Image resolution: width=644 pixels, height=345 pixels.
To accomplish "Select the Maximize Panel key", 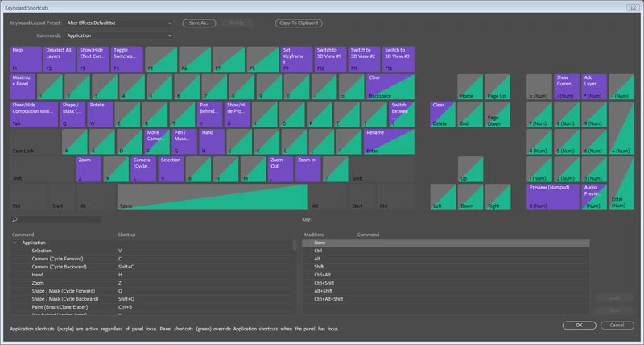I will tap(23, 87).
